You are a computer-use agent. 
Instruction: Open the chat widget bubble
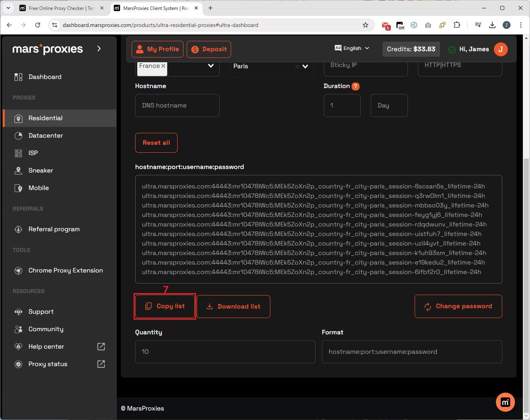(505, 403)
